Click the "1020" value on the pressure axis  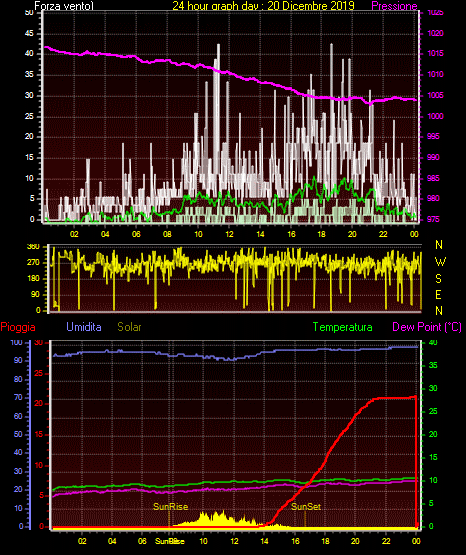coord(435,34)
